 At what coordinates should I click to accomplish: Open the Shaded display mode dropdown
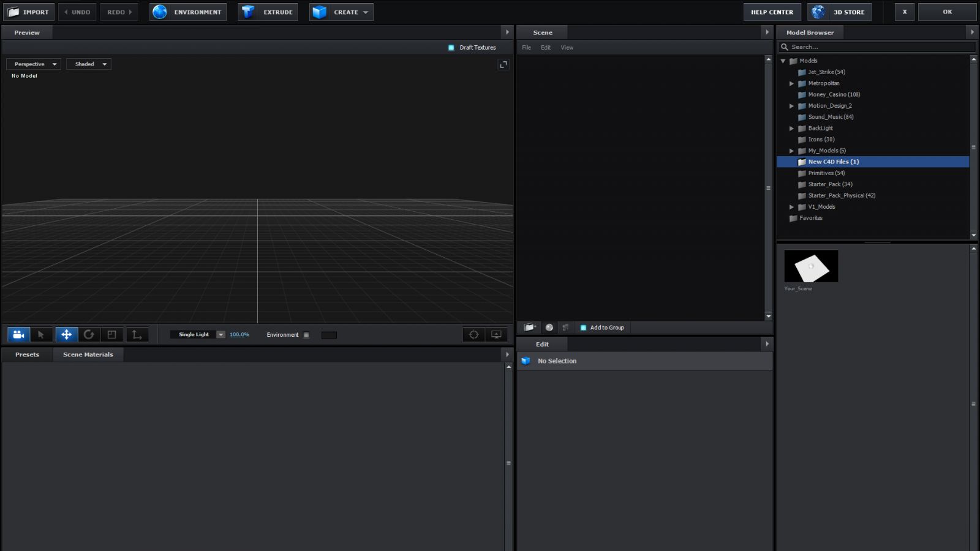[x=89, y=64]
